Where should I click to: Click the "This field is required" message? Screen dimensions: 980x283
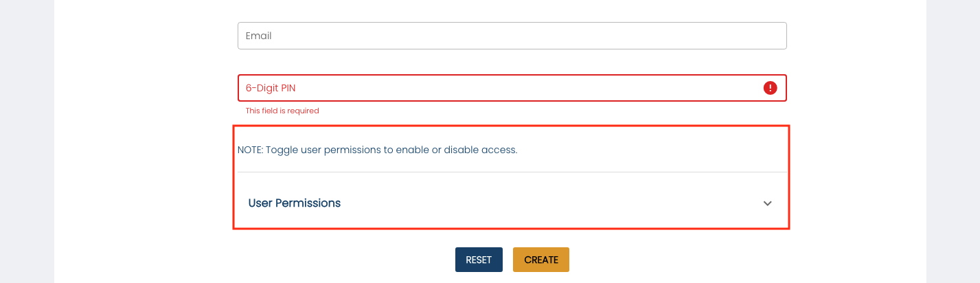pyautogui.click(x=282, y=111)
